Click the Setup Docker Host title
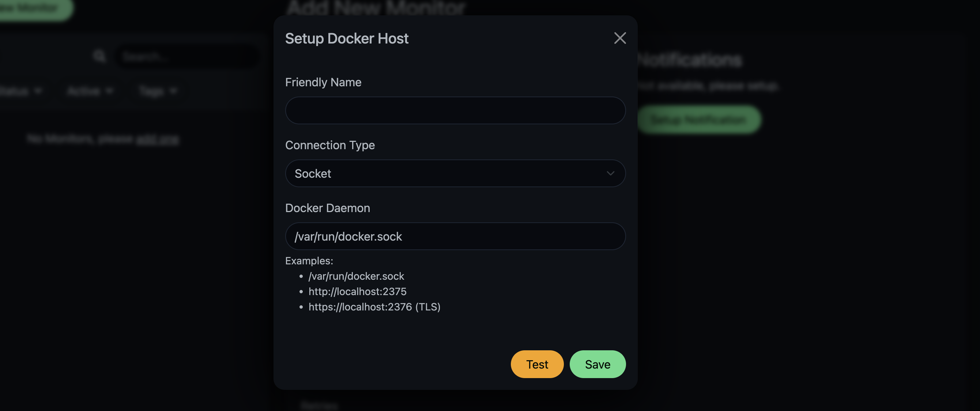The image size is (980, 411). pos(347,38)
